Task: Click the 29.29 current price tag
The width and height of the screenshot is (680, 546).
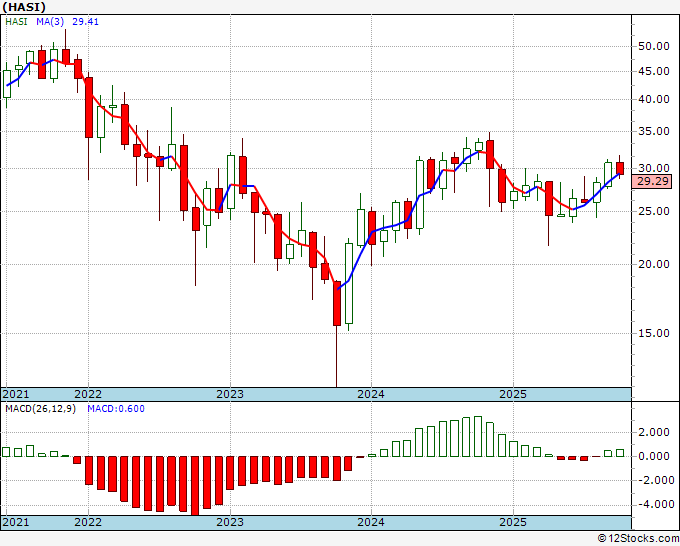Action: point(652,181)
